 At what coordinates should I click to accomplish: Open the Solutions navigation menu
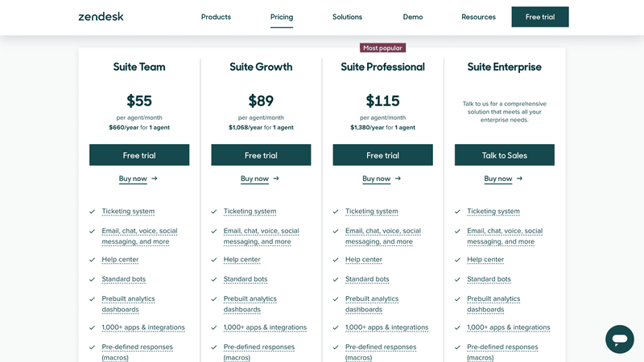coord(347,17)
